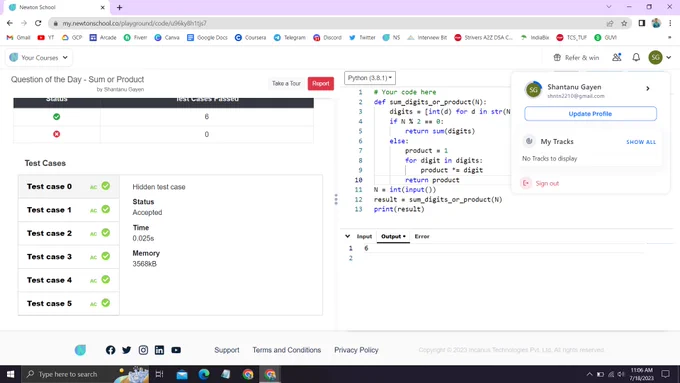Open the Fiverr bookmark
The height and width of the screenshot is (383, 680).
coord(135,37)
